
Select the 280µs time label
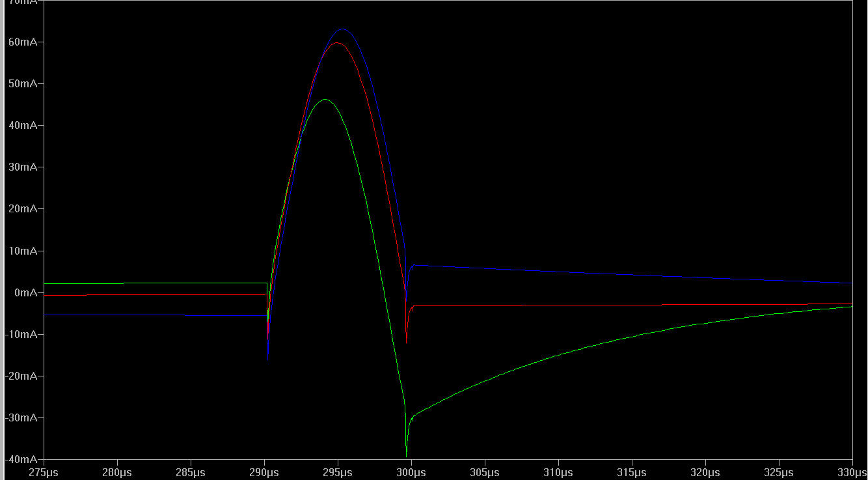118,472
